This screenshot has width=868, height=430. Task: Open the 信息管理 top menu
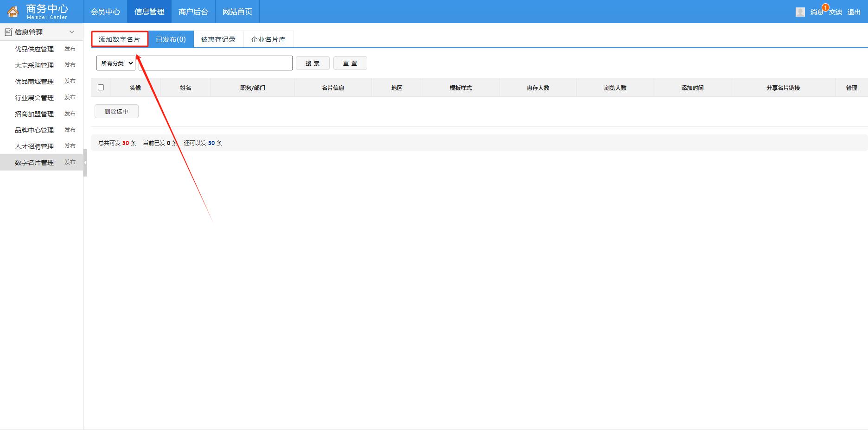tap(149, 12)
